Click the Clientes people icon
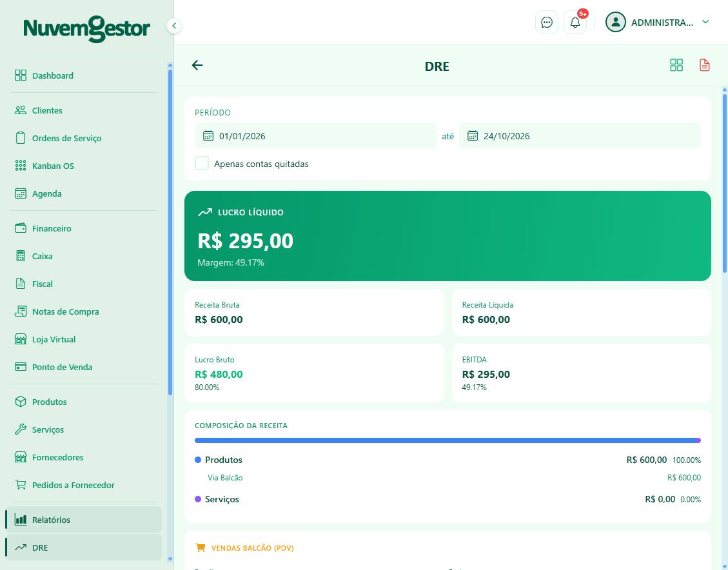The height and width of the screenshot is (570, 728). point(21,110)
